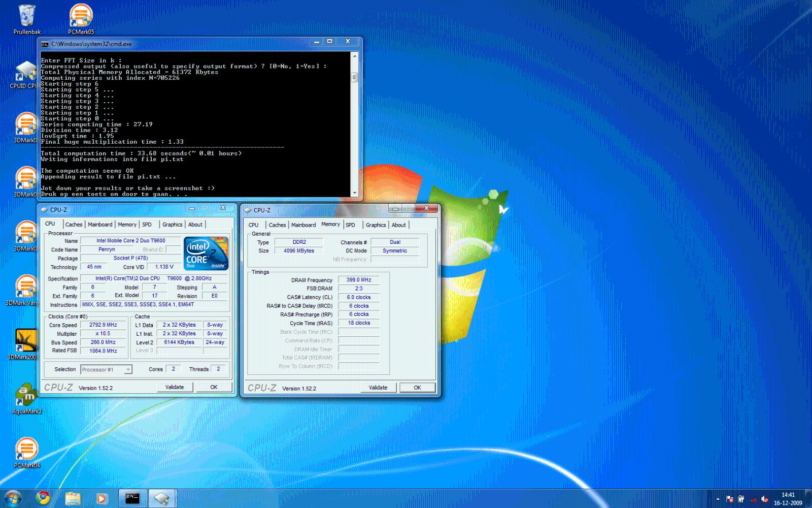This screenshot has width=812, height=508.
Task: Click the Intel Core 2 Duo logo
Action: tap(206, 253)
